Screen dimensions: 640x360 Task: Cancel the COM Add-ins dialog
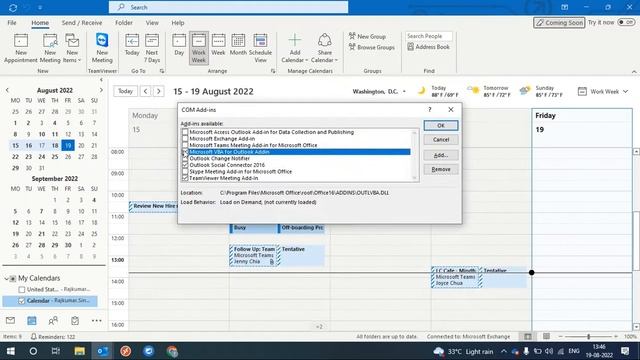(x=441, y=140)
